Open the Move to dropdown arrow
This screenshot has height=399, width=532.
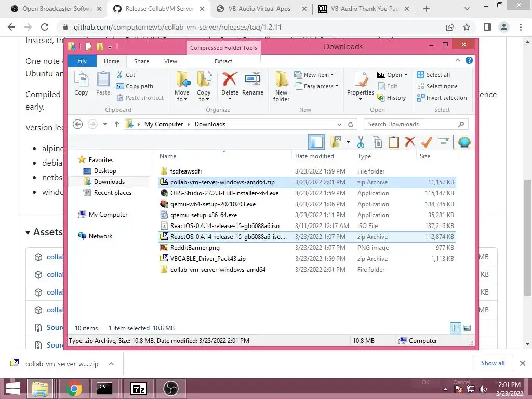185,99
